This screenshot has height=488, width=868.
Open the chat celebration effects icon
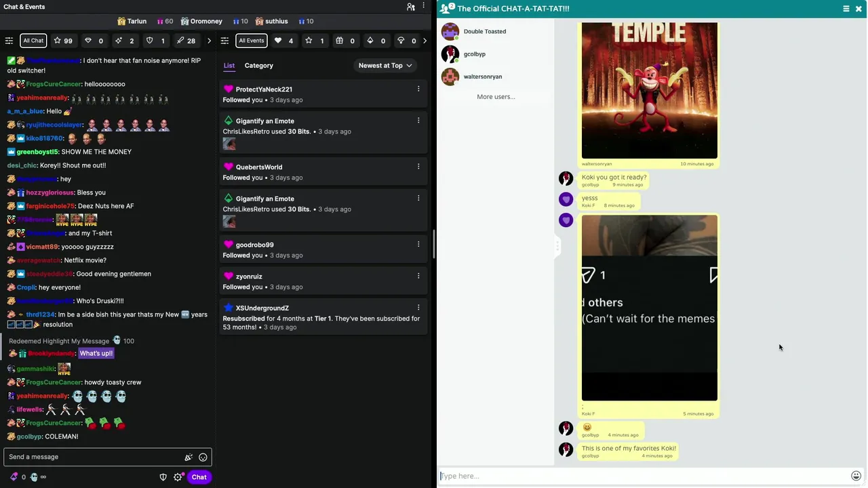coord(189,457)
